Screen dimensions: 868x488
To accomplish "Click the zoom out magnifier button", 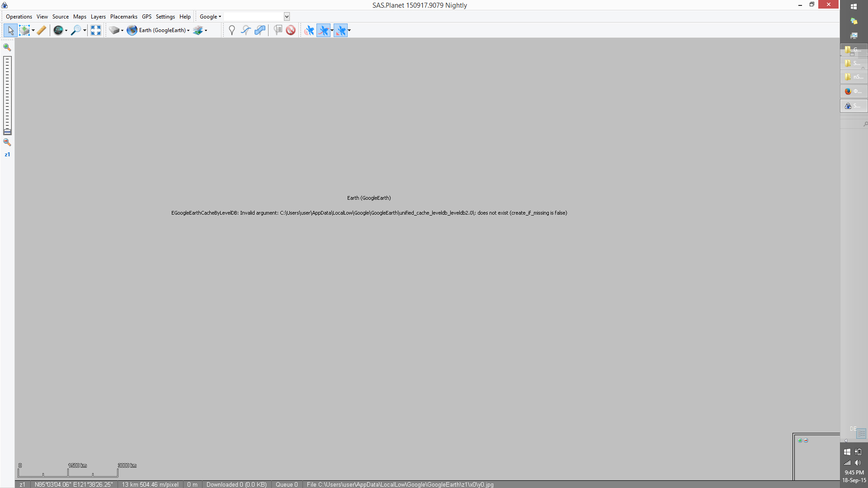I will pos(7,142).
